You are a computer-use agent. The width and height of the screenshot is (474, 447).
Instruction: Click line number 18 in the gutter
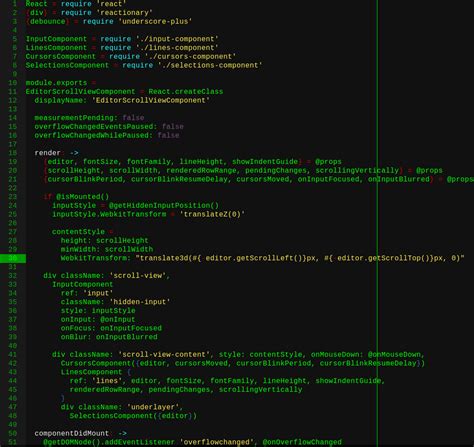13,153
